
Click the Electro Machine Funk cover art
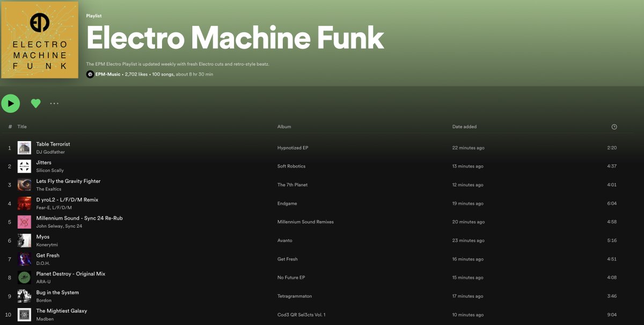pos(40,40)
